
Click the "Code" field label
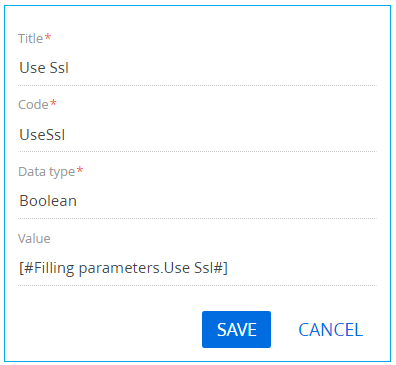[x=33, y=105]
